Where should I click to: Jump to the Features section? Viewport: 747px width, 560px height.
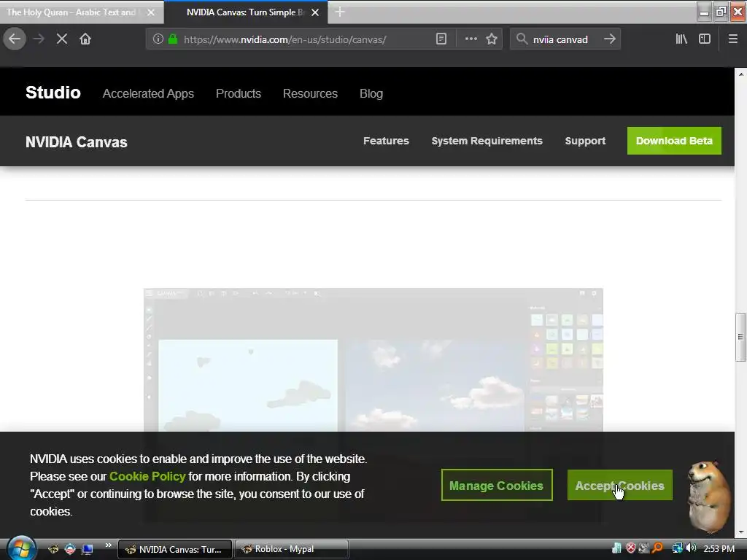386,141
